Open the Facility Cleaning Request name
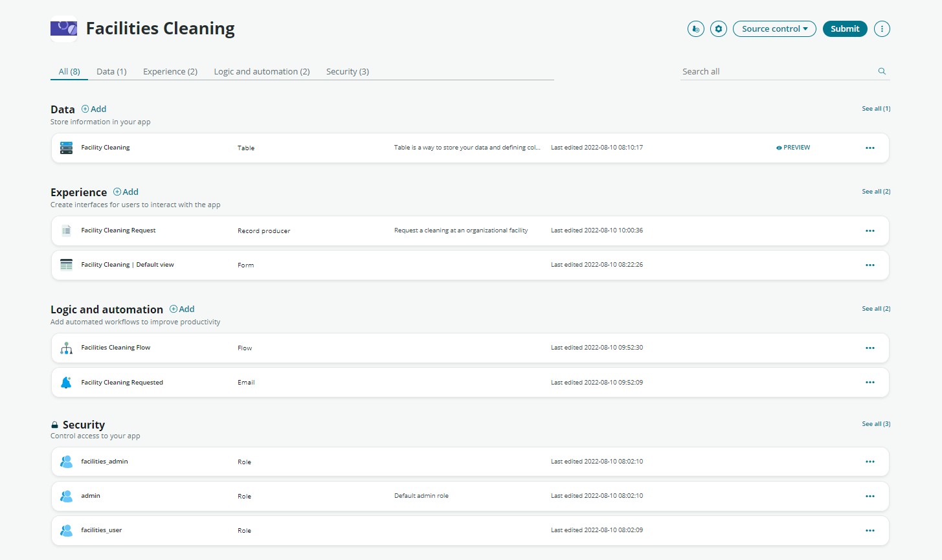This screenshot has width=942, height=560. 118,230
